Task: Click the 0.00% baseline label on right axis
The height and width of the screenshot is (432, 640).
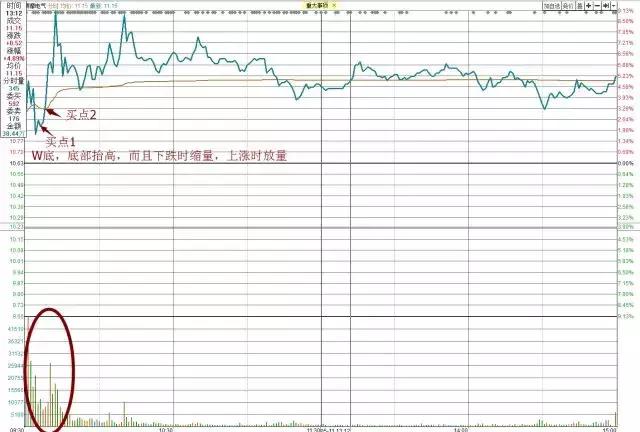Action: (626, 163)
